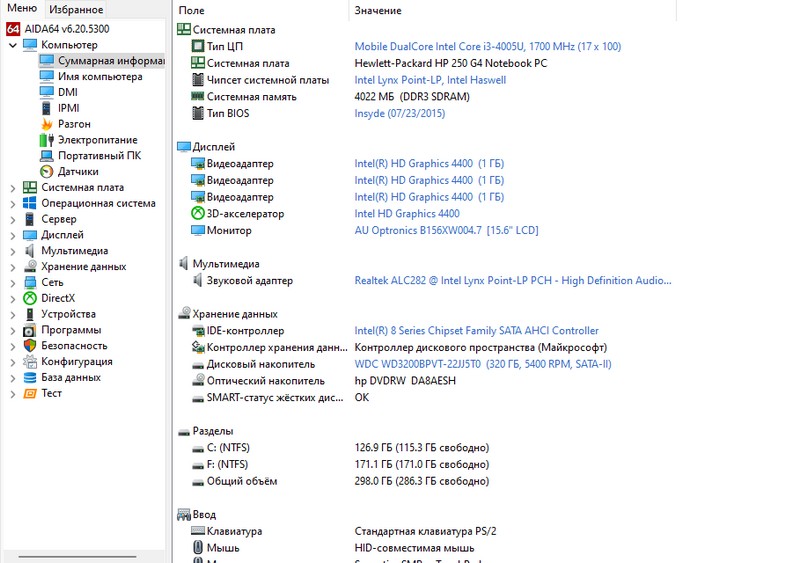Expand the Хранение данных tree node
Viewport: 800px width, 563px height.
pyautogui.click(x=12, y=267)
